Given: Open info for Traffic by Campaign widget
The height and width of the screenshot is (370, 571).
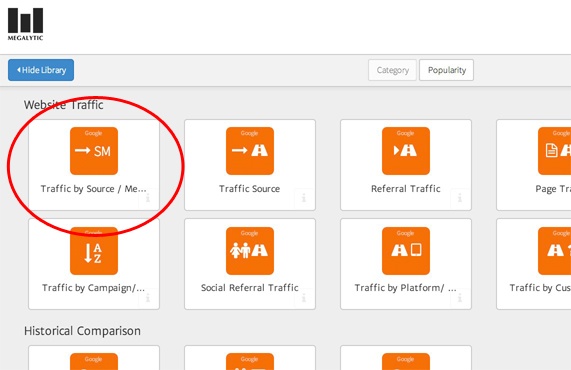Looking at the screenshot, I should (x=148, y=298).
